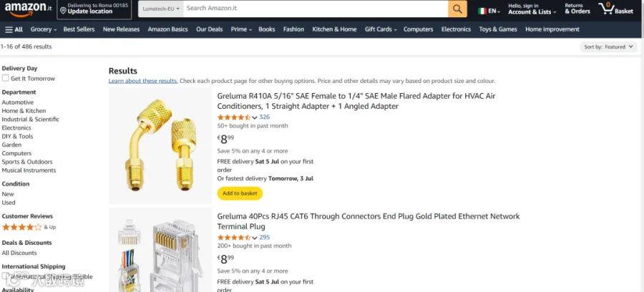Click the orange search magnifier button
The image size is (644, 292).
click(x=457, y=9)
